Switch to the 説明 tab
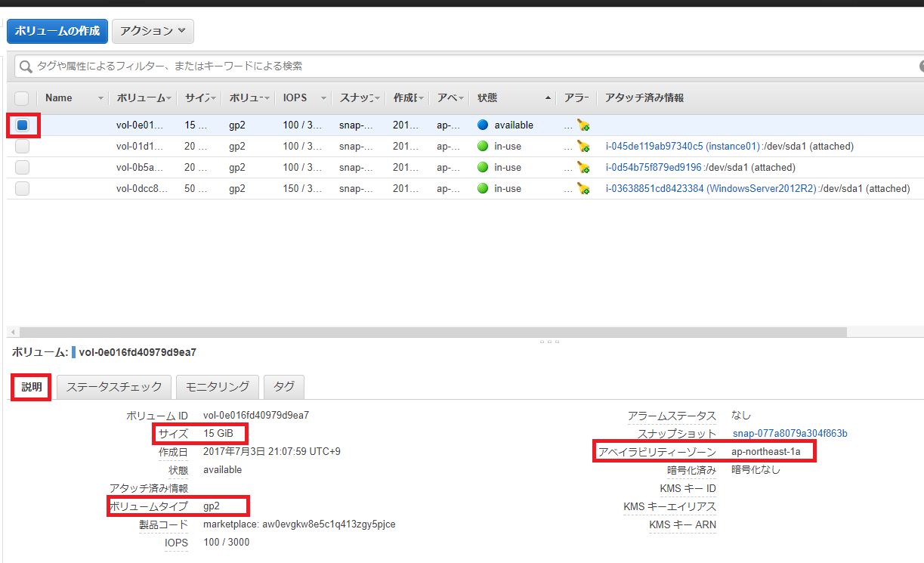 point(32,387)
